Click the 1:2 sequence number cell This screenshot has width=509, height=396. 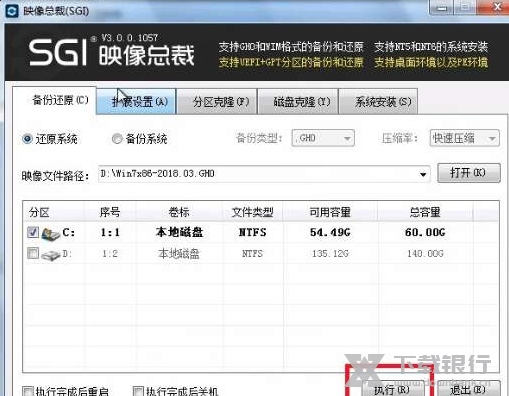(110, 254)
